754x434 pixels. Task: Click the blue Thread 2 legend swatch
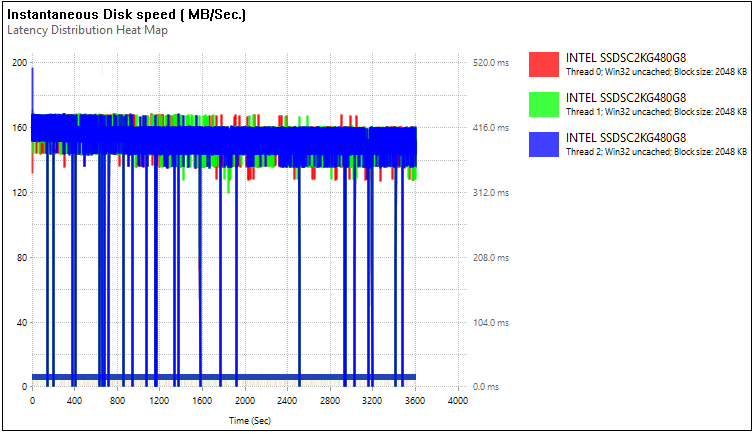coord(544,144)
